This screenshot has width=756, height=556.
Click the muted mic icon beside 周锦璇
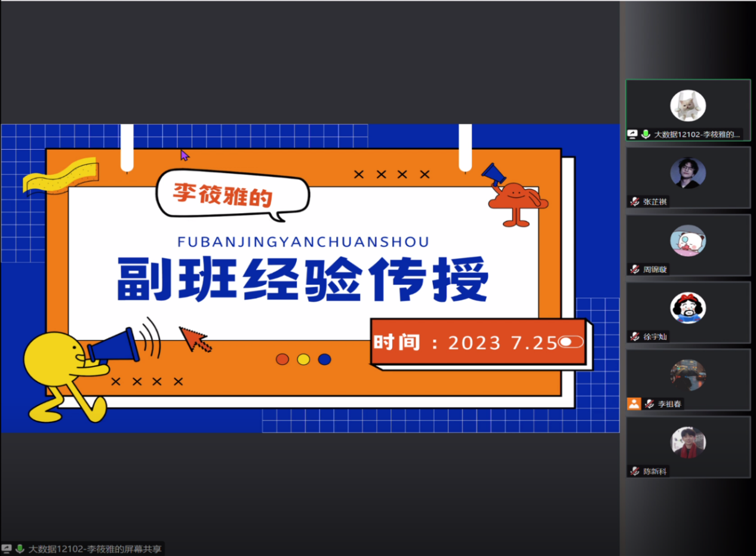click(635, 269)
